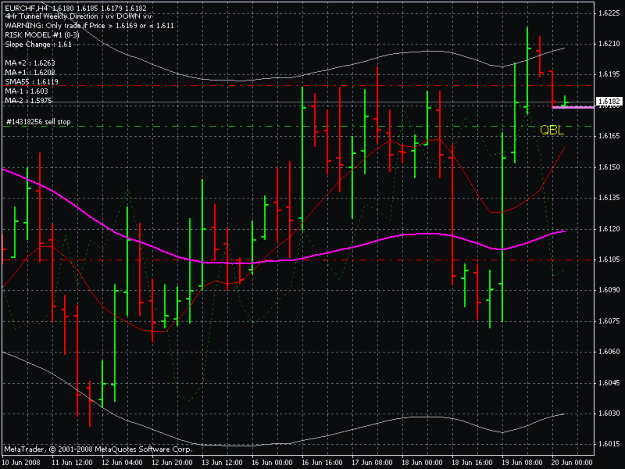Click price scale value 1.6105
This screenshot has height=469, width=625.
click(609, 259)
